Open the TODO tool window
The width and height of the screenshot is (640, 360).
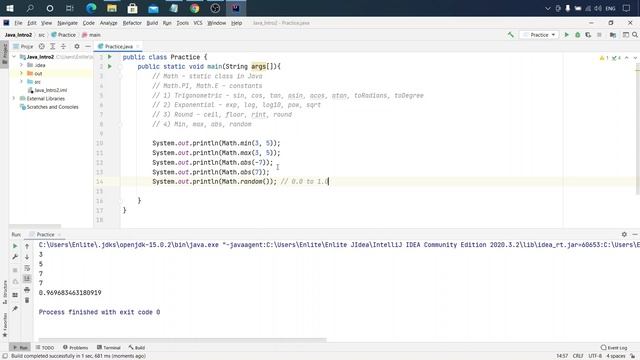click(45, 348)
